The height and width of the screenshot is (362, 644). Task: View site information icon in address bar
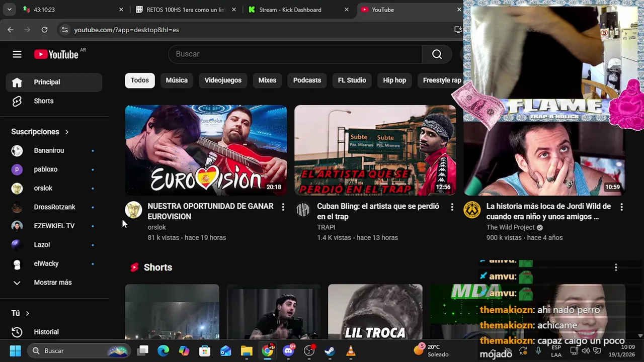click(x=64, y=30)
